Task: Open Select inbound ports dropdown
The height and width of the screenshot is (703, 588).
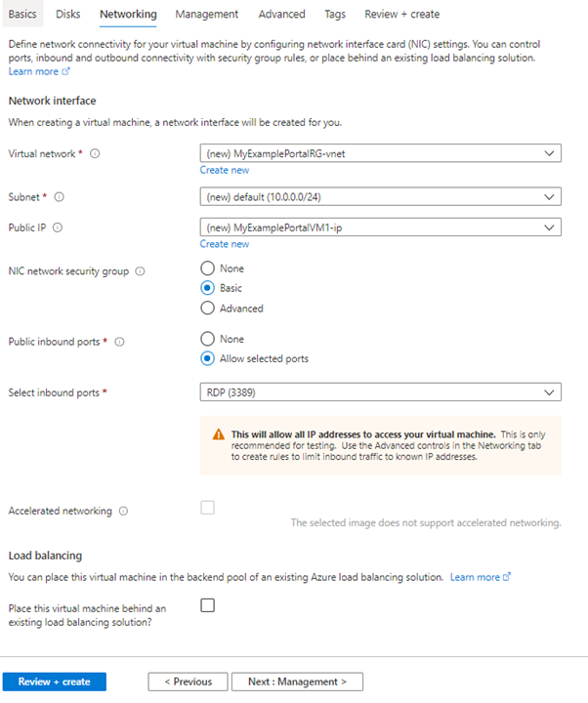Action: (x=380, y=393)
